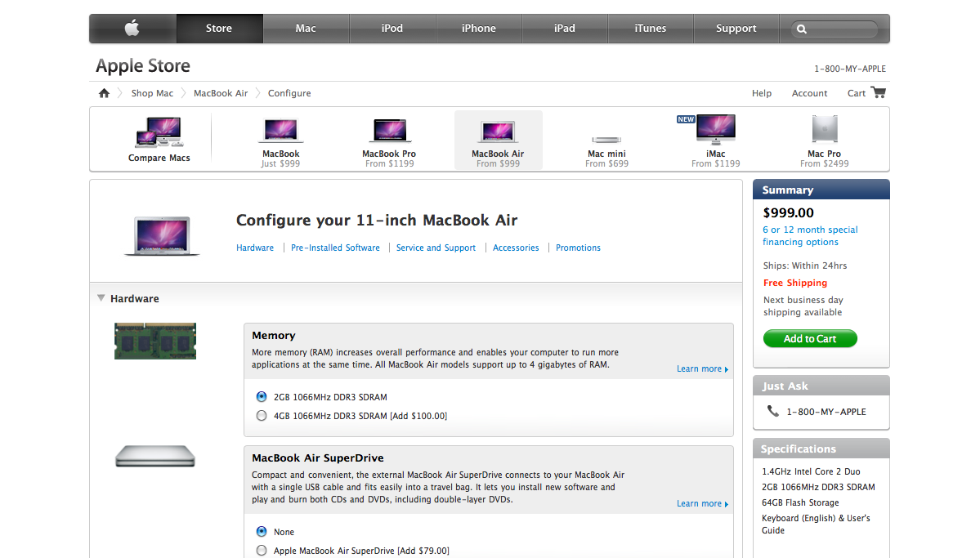Choose the MacBook product icon
The image size is (980, 558).
pyautogui.click(x=280, y=130)
